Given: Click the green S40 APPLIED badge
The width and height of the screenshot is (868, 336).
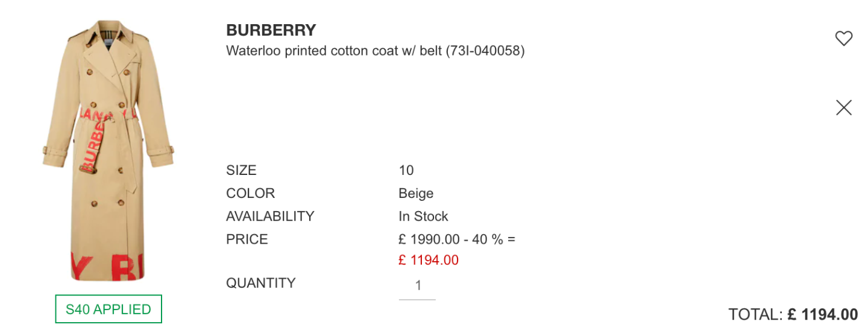Looking at the screenshot, I should click(108, 309).
